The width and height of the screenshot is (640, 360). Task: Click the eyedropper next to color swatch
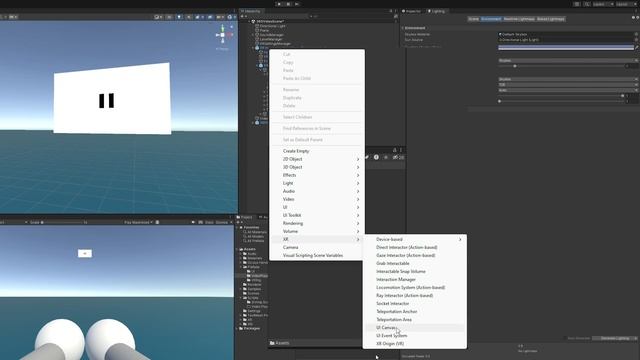coord(637,47)
